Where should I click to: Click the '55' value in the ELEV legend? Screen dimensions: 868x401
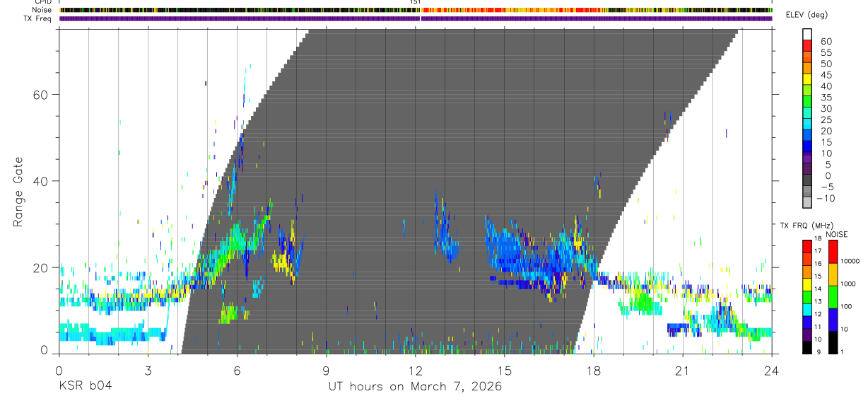point(826,53)
